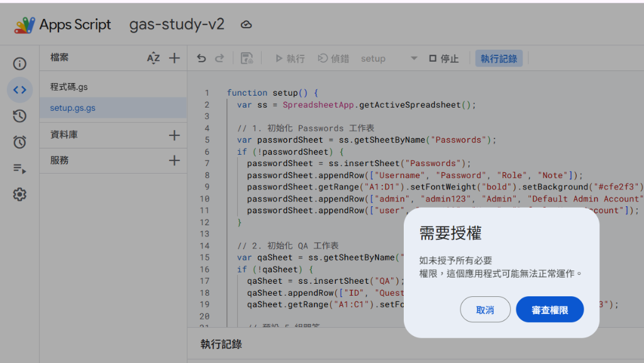
Task: Stop execution with 停止 button
Action: (x=443, y=59)
